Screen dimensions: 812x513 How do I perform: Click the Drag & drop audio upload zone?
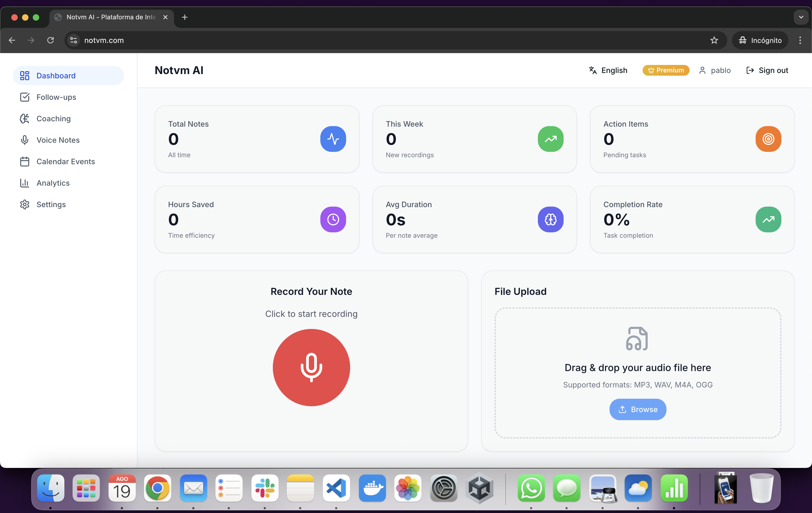[x=638, y=373]
